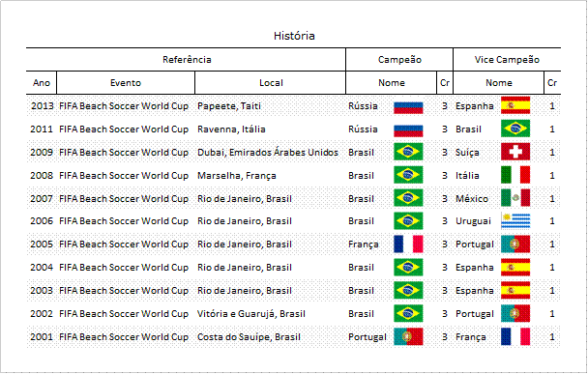Viewport: 588px width, 374px height.
Task: Click the História title
Action: click(294, 36)
